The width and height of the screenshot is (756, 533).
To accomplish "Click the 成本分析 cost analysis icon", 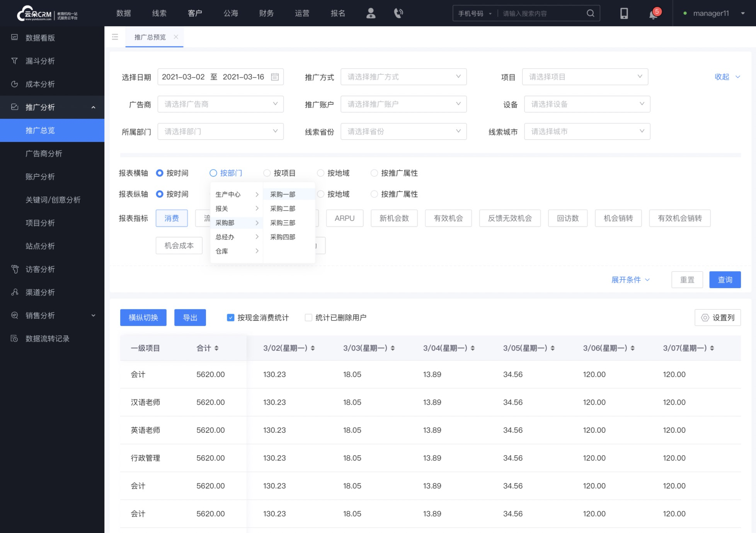I will pyautogui.click(x=15, y=84).
